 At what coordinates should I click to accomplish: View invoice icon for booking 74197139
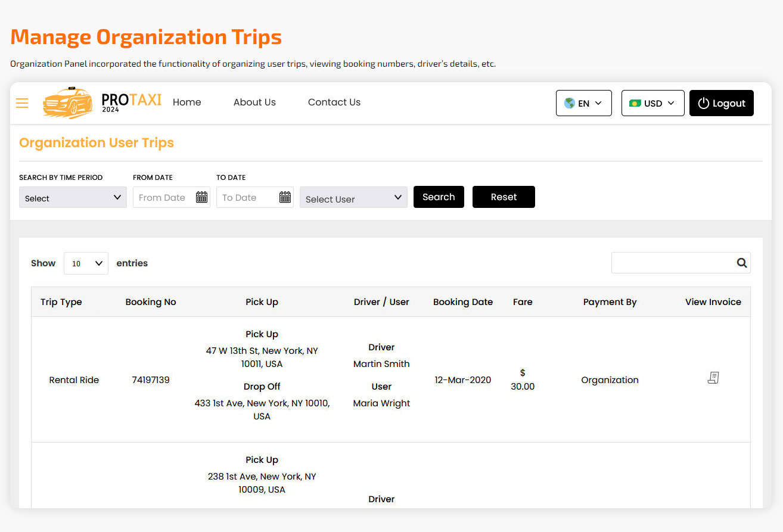pyautogui.click(x=713, y=378)
